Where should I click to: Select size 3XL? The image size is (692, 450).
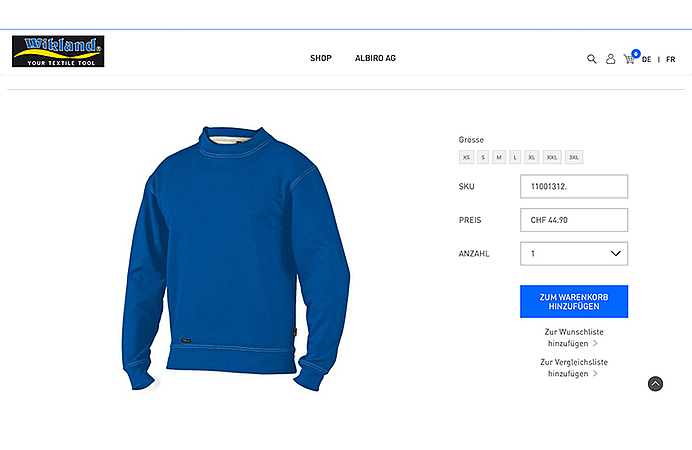point(574,157)
